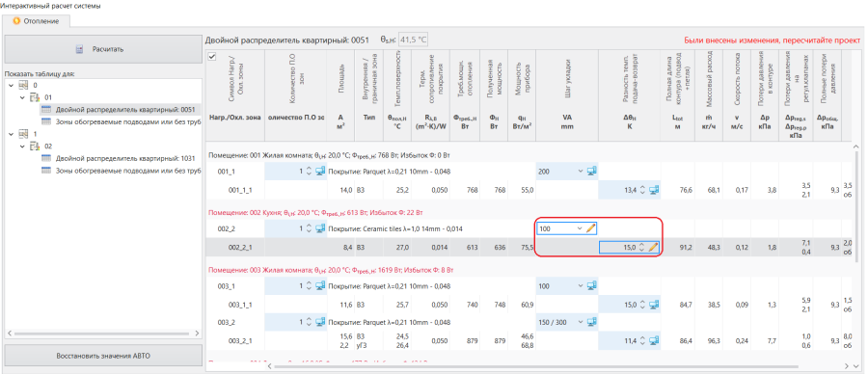
Task: Click the red recalculation warning message
Action: 773,40
